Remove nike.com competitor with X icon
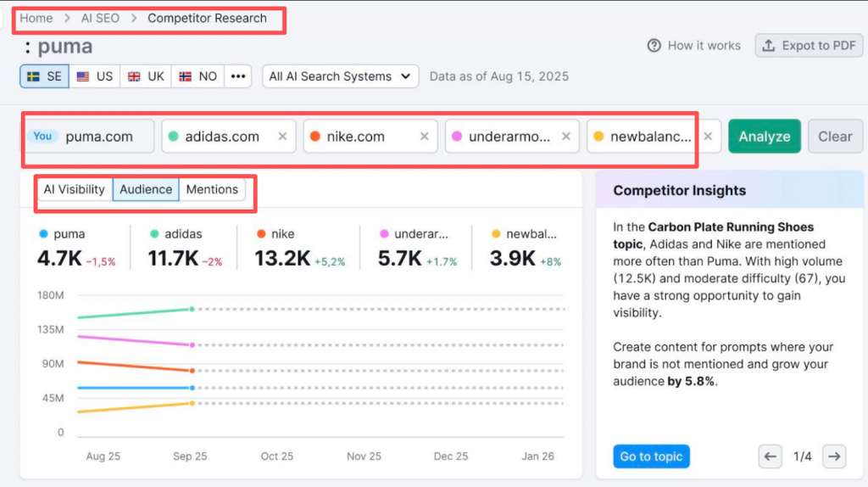The width and height of the screenshot is (868, 487). coord(424,137)
